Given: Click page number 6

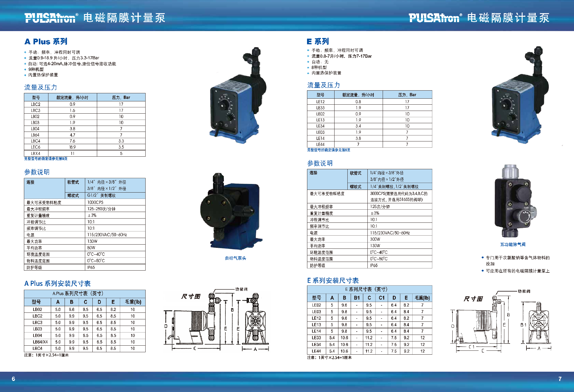Looking at the screenshot, I should [13, 379].
